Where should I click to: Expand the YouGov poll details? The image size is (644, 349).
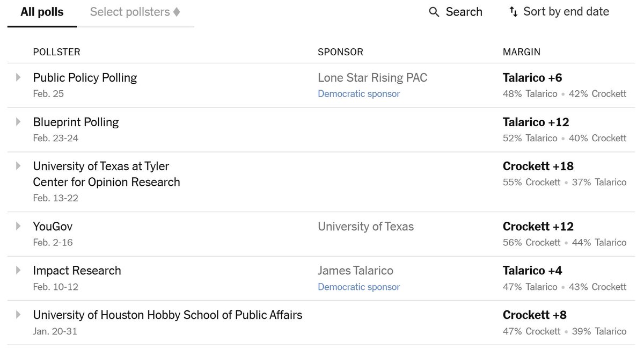[18, 226]
